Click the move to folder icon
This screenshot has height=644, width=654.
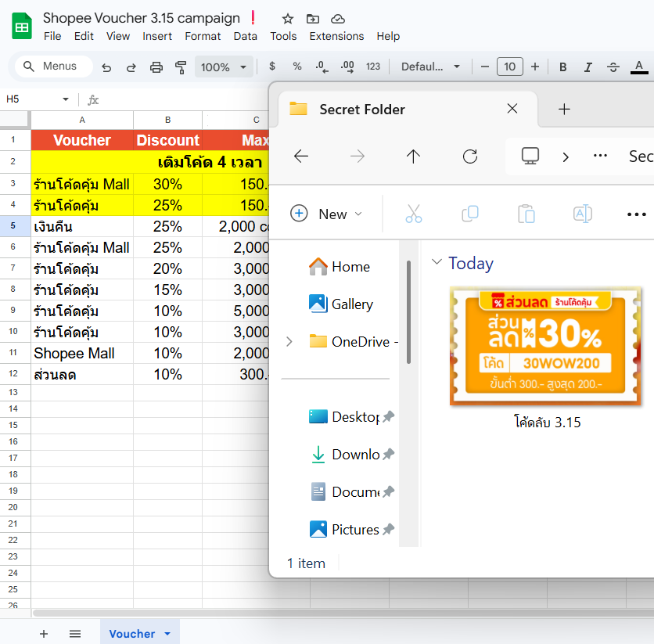312,19
